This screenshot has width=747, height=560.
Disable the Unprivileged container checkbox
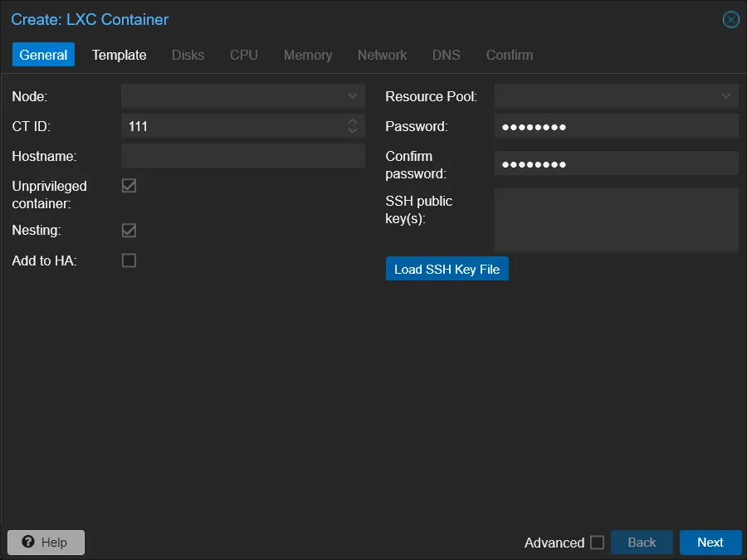tap(129, 186)
